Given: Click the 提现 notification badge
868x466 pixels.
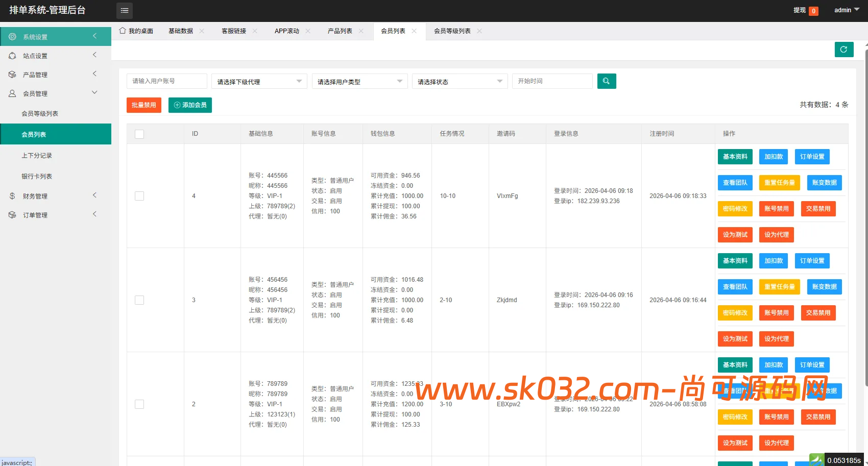Looking at the screenshot, I should pyautogui.click(x=813, y=11).
